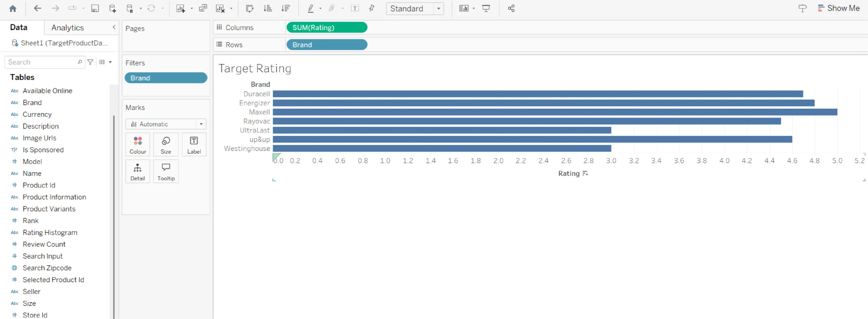The width and height of the screenshot is (868, 319).
Task: Duplicate the sheet icon
Action: click(203, 8)
